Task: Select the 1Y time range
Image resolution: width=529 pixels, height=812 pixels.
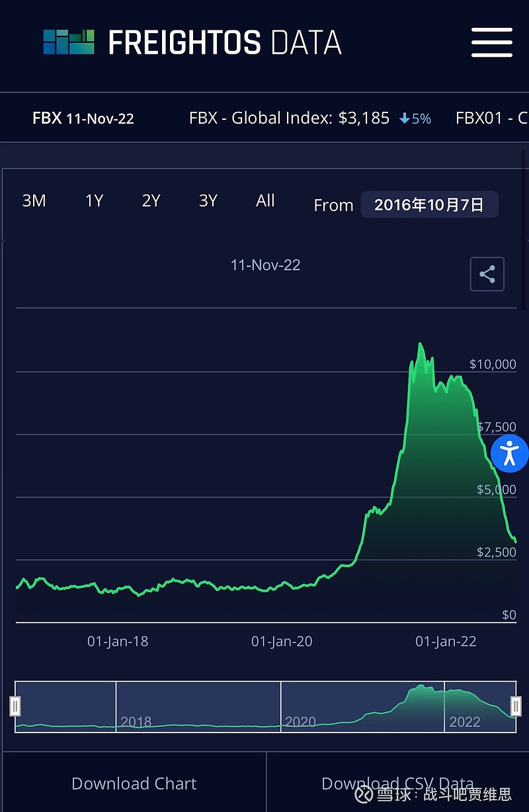Action: 94,201
